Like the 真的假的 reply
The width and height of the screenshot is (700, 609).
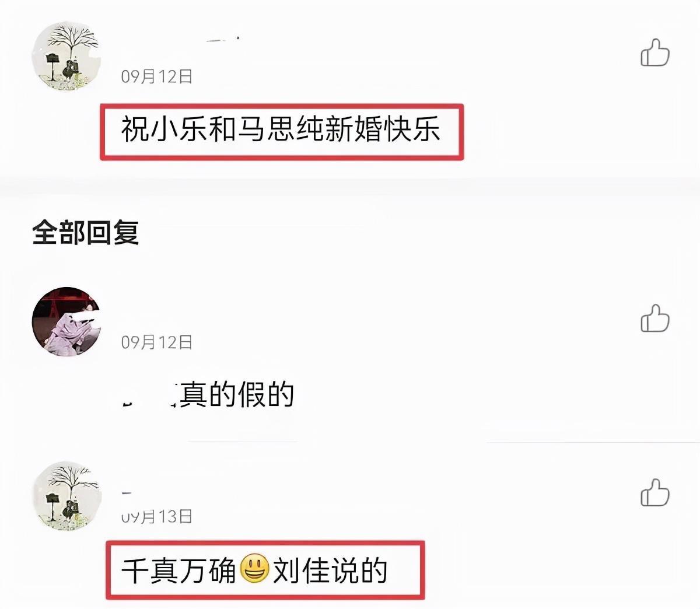coord(655,318)
